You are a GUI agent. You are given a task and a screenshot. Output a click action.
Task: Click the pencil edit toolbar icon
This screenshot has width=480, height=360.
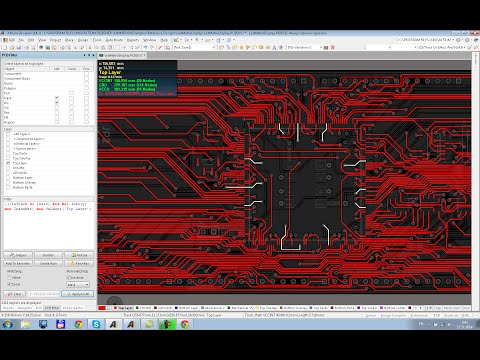[160, 48]
